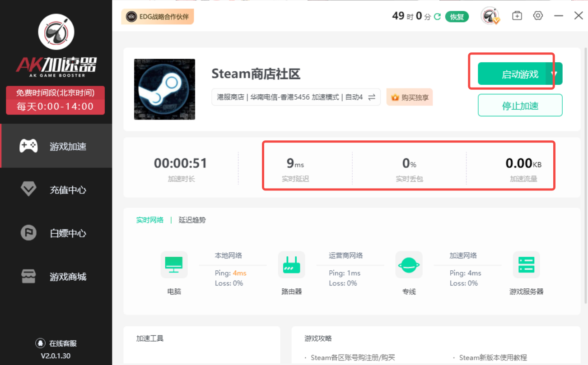588x365 pixels.
Task: Select the 实时网络 tab
Action: 150,220
